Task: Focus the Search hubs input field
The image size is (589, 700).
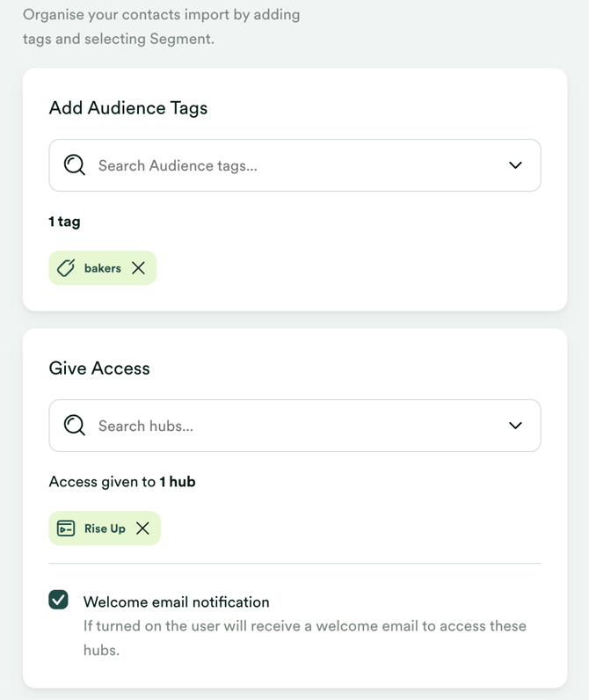Action: [295, 426]
